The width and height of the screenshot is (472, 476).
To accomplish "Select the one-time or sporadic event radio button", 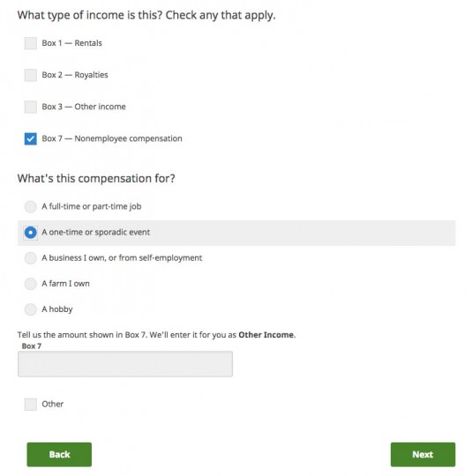I will (30, 233).
